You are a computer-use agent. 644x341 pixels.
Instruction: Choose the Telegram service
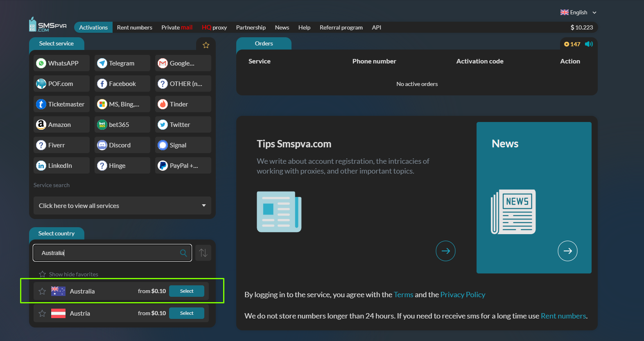tap(122, 63)
